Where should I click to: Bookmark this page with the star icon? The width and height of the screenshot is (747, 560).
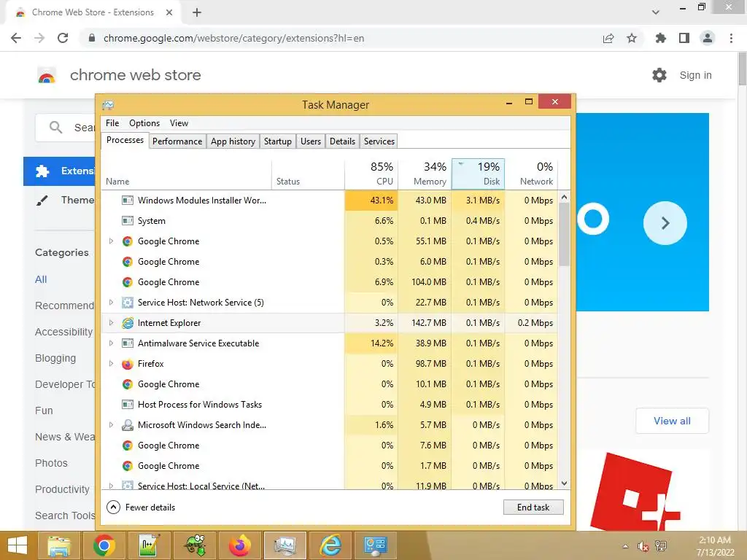tap(632, 38)
